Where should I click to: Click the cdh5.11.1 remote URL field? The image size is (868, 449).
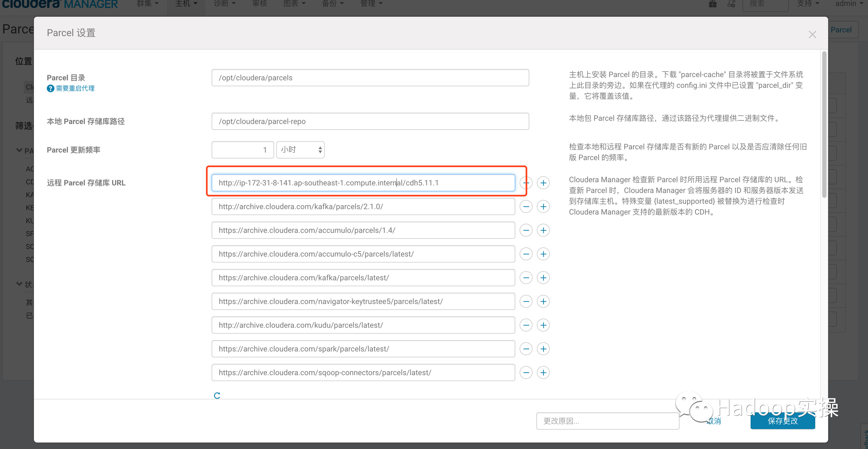tap(363, 183)
